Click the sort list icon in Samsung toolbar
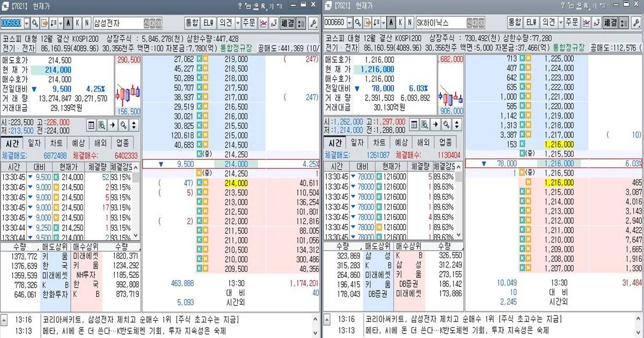The height and width of the screenshot is (338, 644). 53,23
